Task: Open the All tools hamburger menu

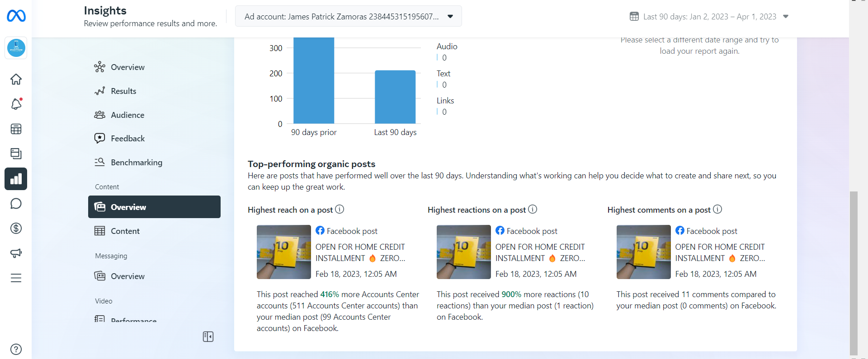Action: 16,278
